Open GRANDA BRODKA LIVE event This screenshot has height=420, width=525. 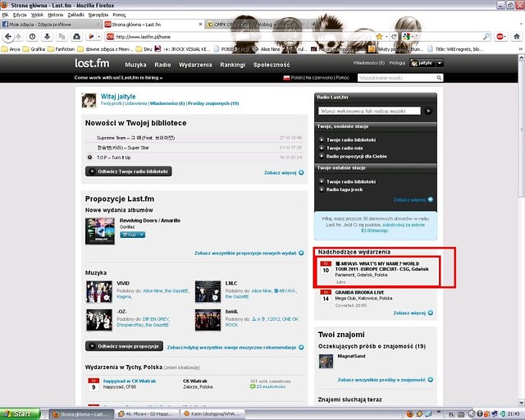click(359, 292)
